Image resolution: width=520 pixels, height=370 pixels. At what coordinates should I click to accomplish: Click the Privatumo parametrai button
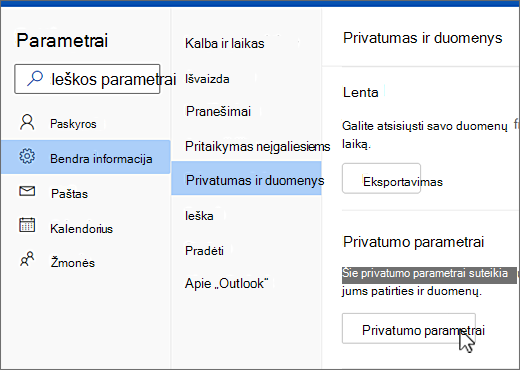pyautogui.click(x=409, y=328)
